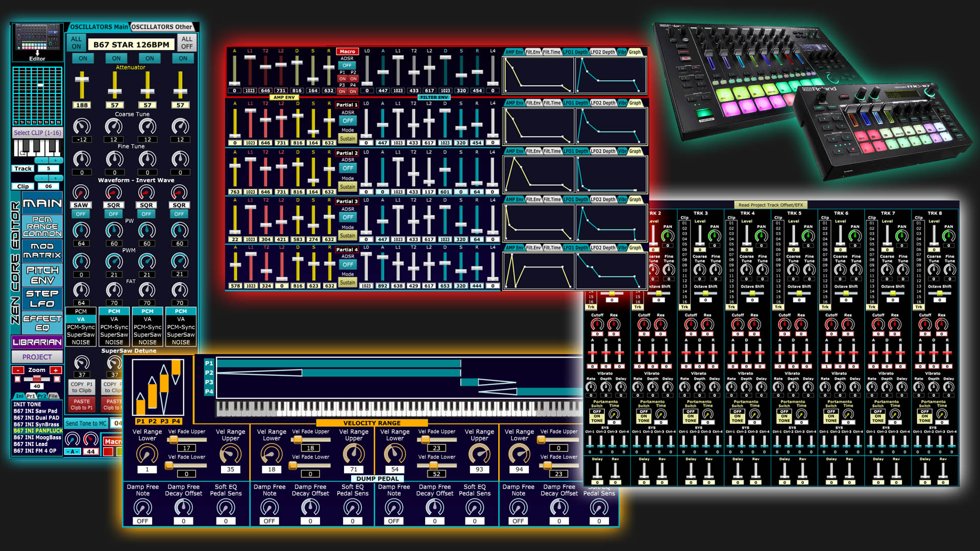Click COPY P1 to Clipb button

click(81, 388)
